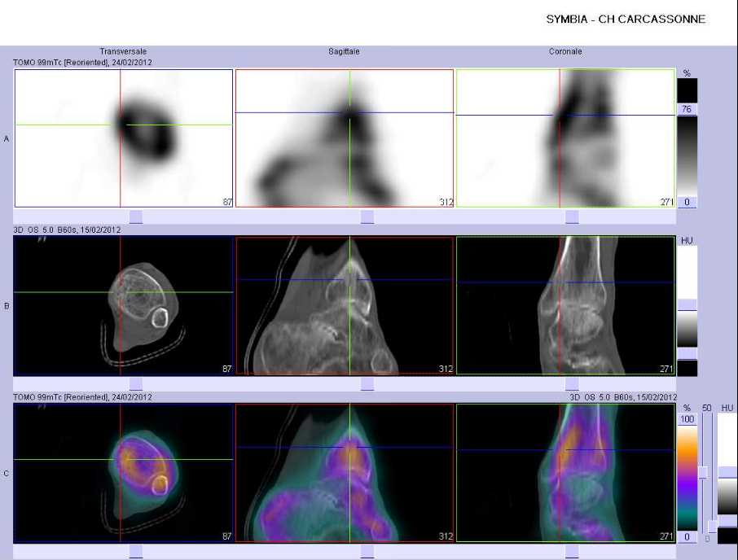Click the row A coronal SPECT image pane
Viewport: 738px width, 560px height.
566,138
